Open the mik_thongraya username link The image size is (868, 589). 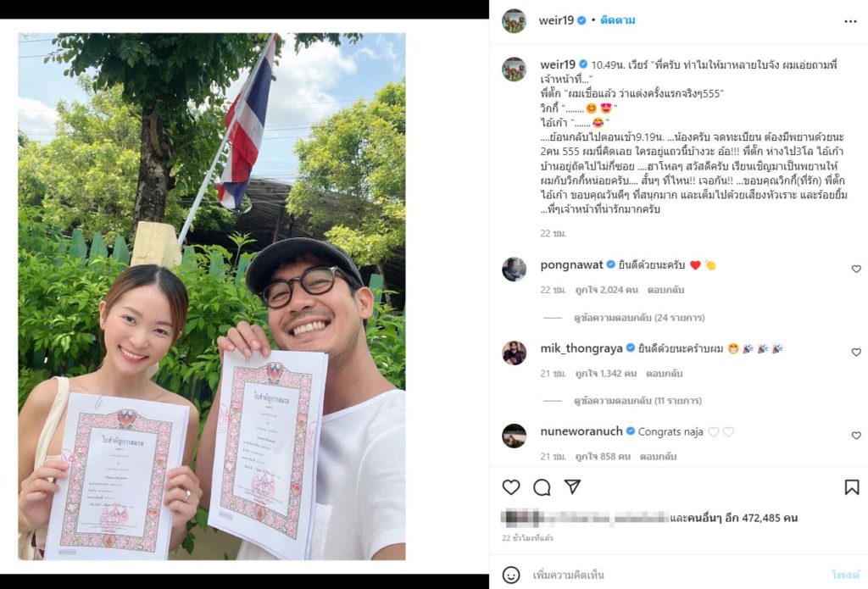pyautogui.click(x=581, y=348)
